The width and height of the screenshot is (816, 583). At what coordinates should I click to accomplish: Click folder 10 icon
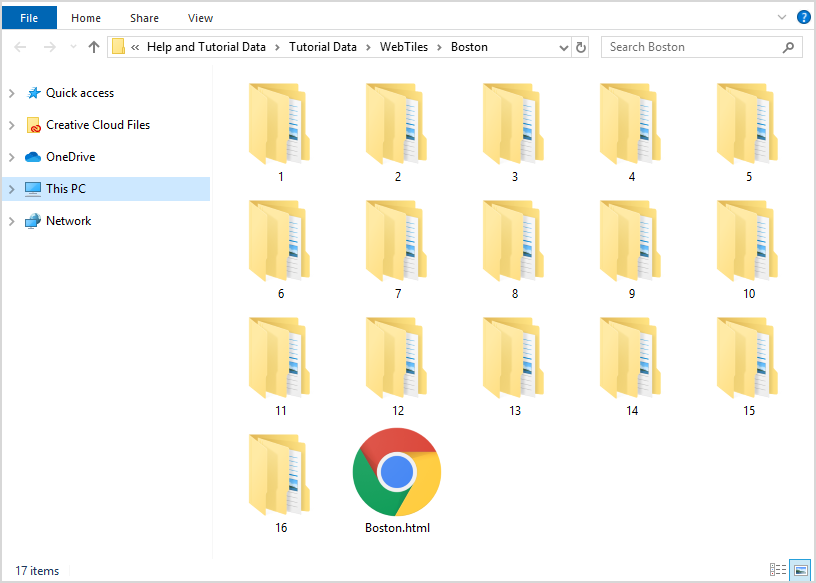(748, 241)
